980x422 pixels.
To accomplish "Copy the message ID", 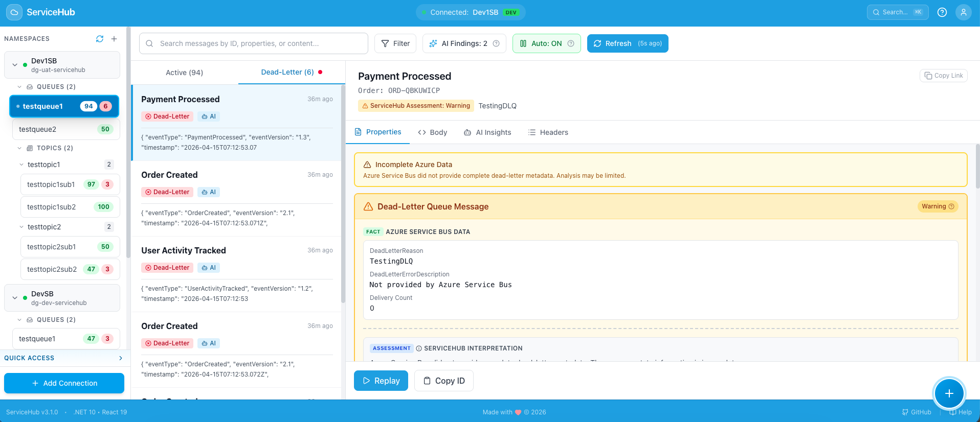I will (444, 381).
